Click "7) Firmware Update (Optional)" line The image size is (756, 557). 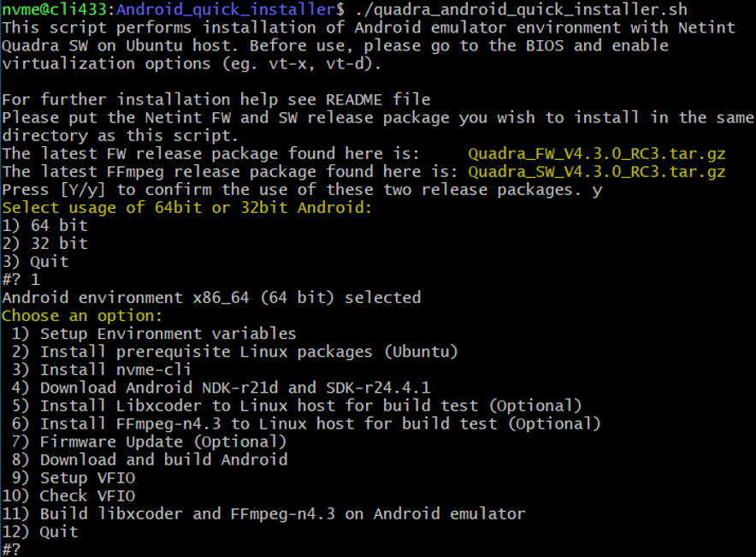coord(149,441)
